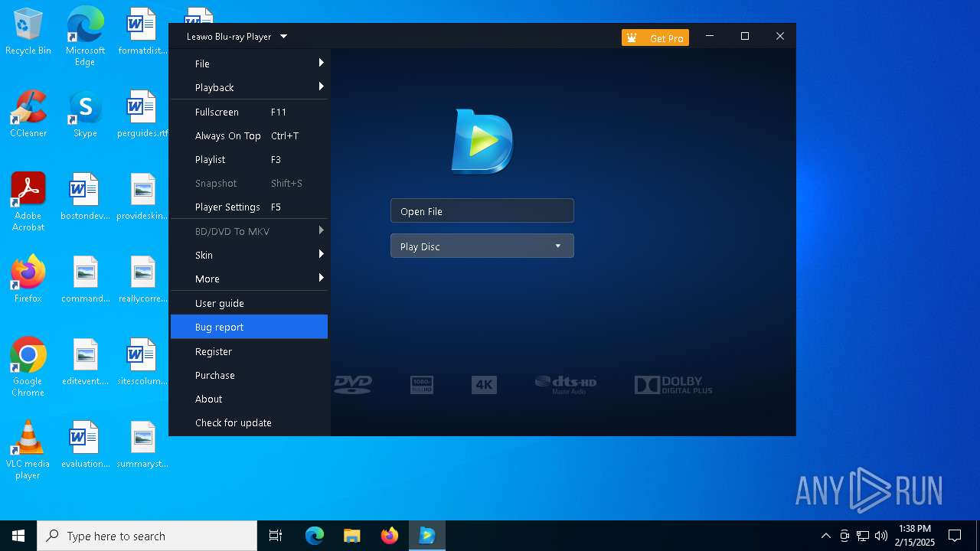Maximize the Leawo player window
Image resolution: width=980 pixels, height=551 pixels.
coord(745,36)
